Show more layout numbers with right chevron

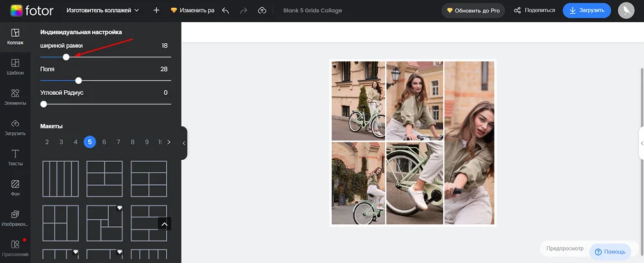pyautogui.click(x=169, y=142)
